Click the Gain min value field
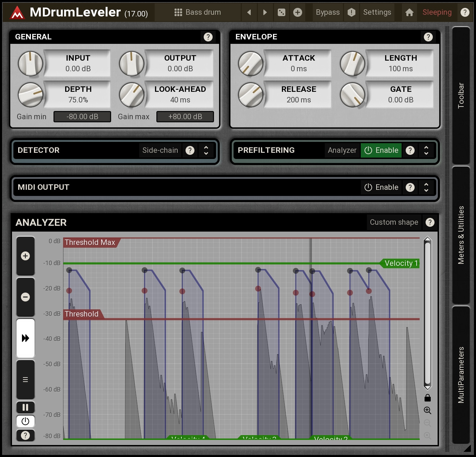 [x=82, y=117]
